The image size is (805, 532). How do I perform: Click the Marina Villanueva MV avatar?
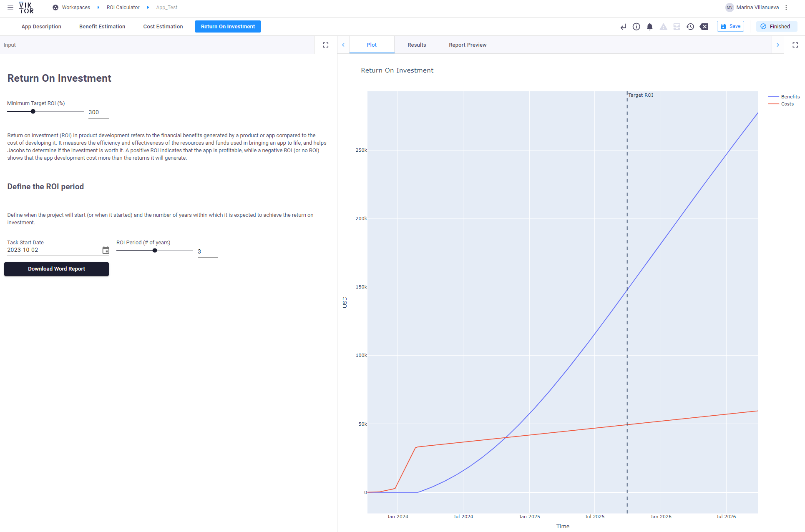(730, 8)
